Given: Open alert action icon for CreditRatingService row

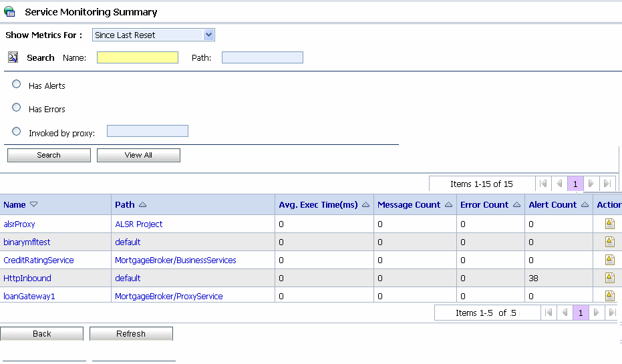Looking at the screenshot, I should click(x=610, y=260).
